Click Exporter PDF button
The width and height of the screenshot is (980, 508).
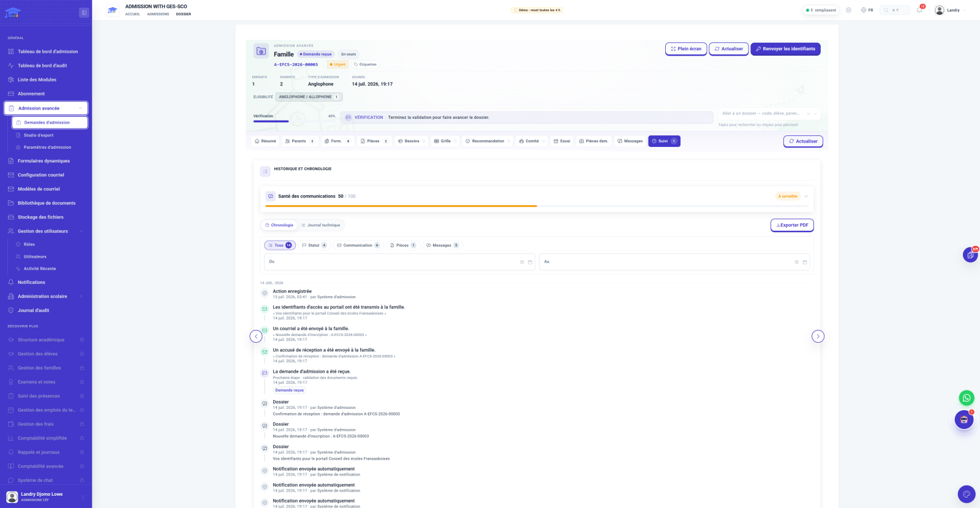pyautogui.click(x=792, y=225)
